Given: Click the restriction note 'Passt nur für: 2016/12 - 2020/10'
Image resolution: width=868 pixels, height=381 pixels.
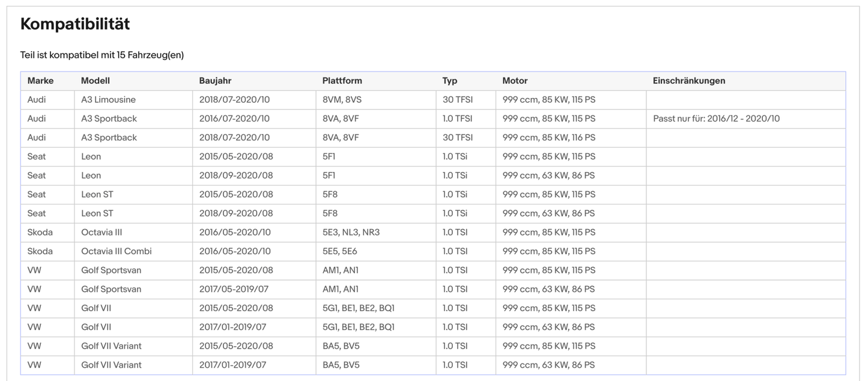Looking at the screenshot, I should point(716,118).
